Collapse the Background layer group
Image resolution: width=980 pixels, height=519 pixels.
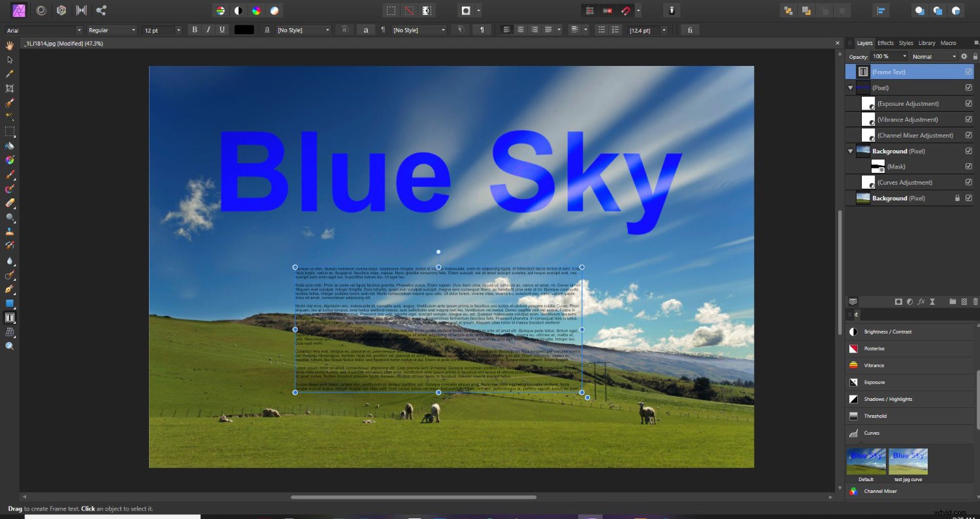point(850,151)
